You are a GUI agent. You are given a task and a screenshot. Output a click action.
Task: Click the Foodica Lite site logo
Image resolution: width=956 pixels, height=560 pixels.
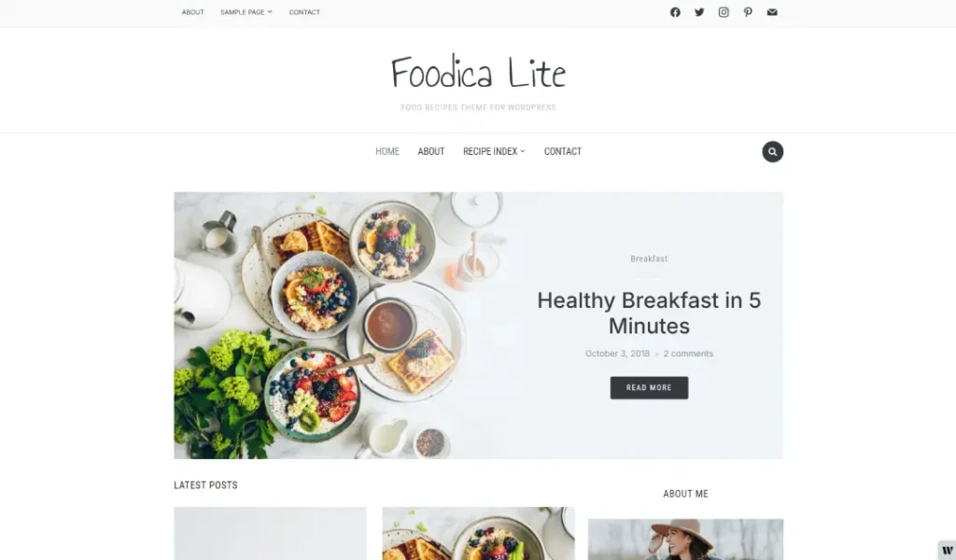478,73
